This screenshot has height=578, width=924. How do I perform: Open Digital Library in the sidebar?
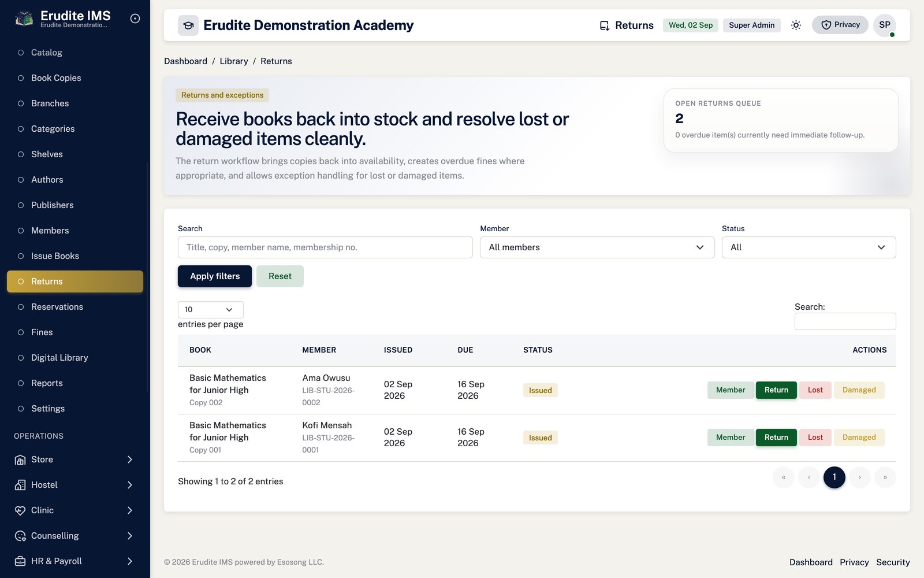pos(75,358)
